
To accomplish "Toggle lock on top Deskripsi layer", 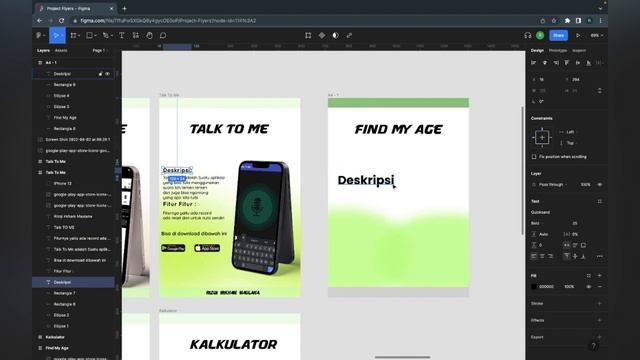I will pyautogui.click(x=100, y=74).
